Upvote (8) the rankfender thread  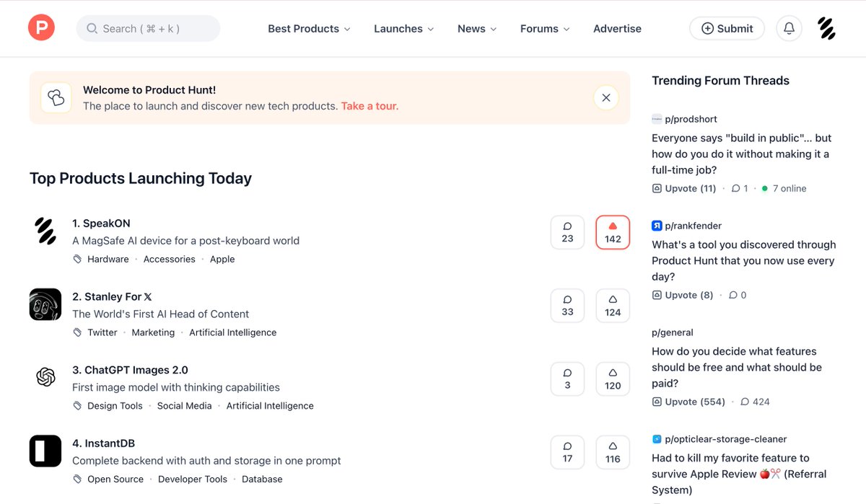683,295
